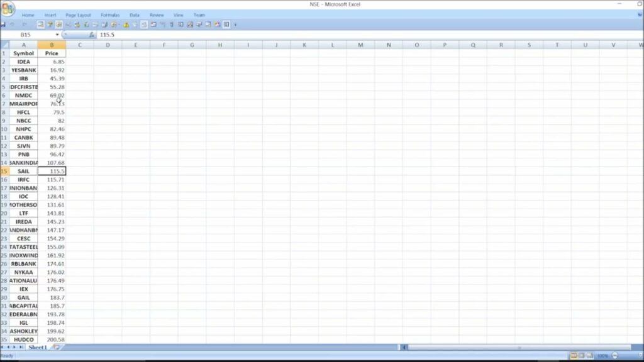Click the formula bar showing 115.5
The image size is (644, 362).
(370, 35)
